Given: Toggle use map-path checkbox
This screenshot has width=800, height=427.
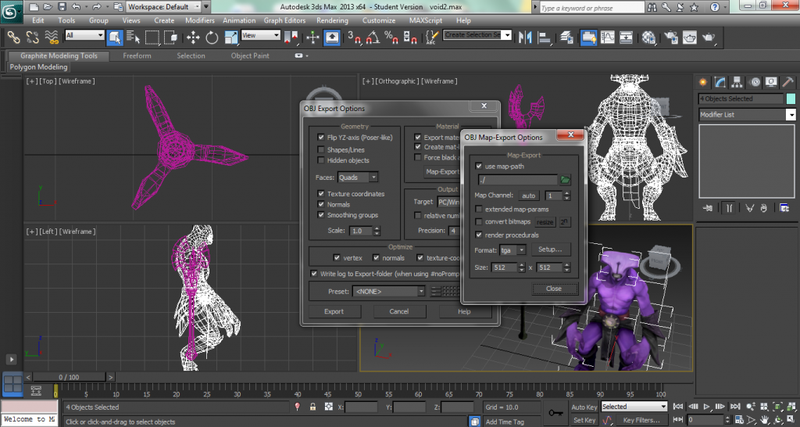Looking at the screenshot, I should 479,166.
